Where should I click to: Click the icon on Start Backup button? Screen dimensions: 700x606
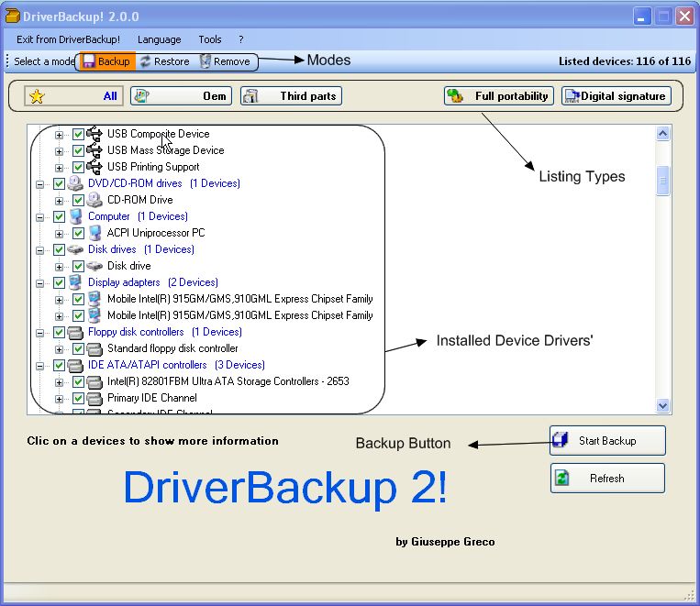pos(560,440)
